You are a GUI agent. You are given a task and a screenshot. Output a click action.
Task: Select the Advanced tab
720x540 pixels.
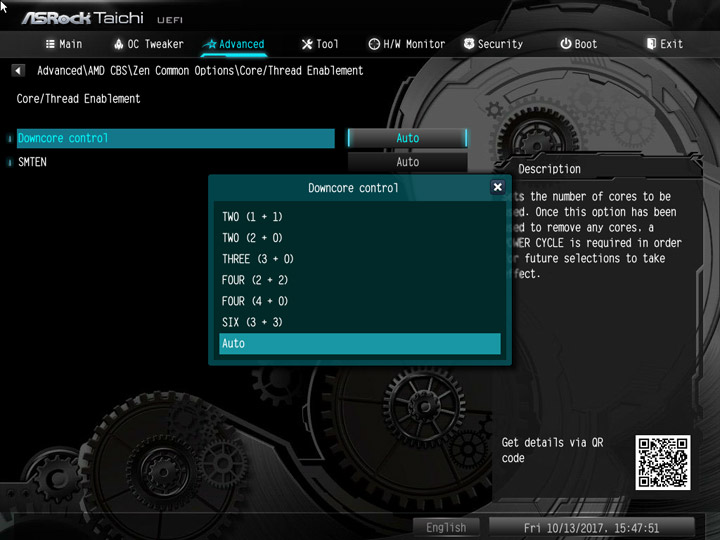pos(234,44)
